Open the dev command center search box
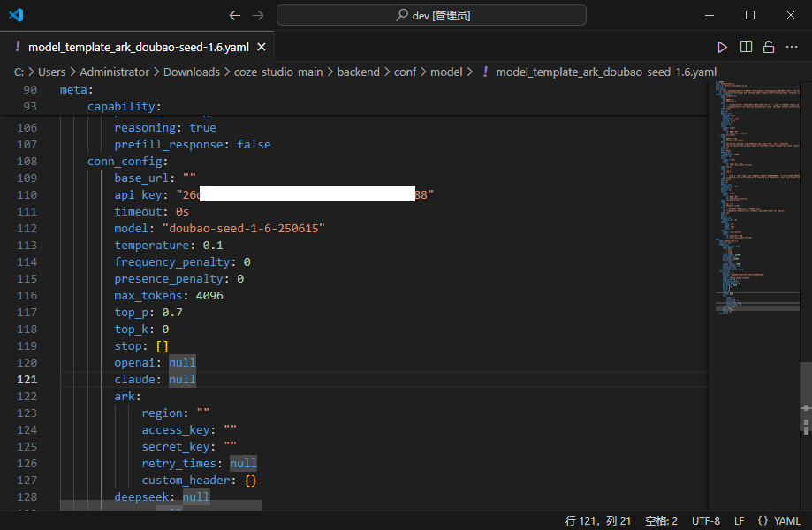 [x=431, y=15]
